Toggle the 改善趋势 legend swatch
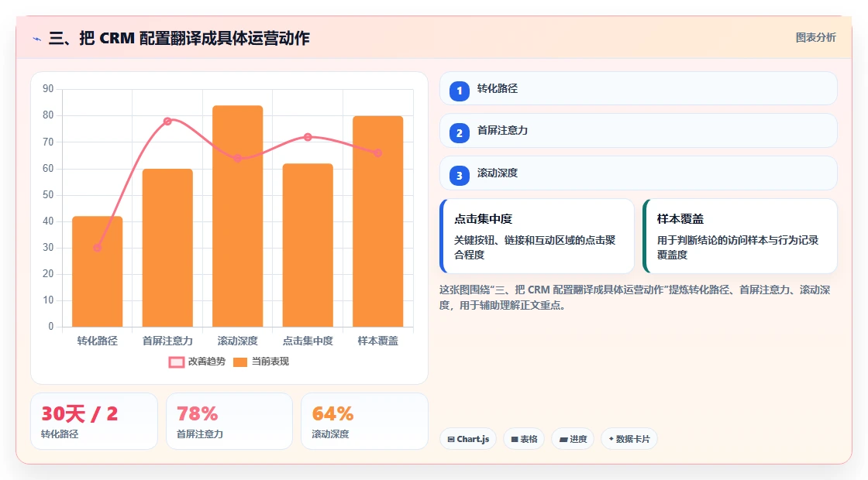The width and height of the screenshot is (868, 480). click(x=176, y=362)
